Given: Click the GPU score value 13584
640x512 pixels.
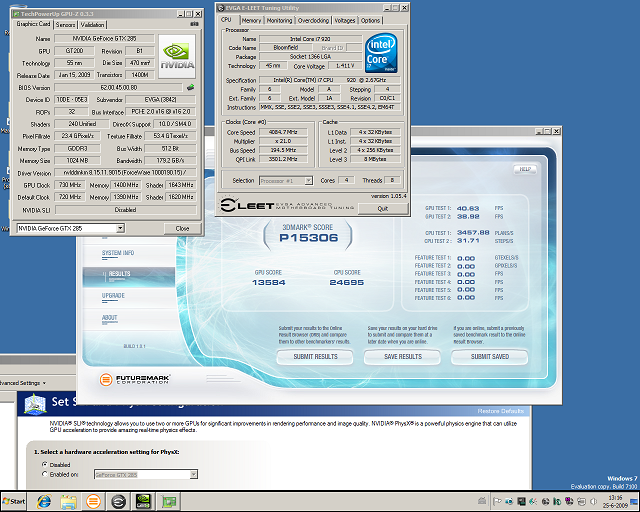Looking at the screenshot, I should (269, 283).
